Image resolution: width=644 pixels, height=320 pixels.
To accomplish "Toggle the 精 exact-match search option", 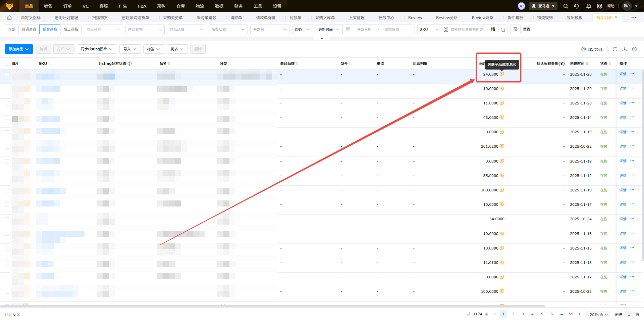I will (x=493, y=30).
